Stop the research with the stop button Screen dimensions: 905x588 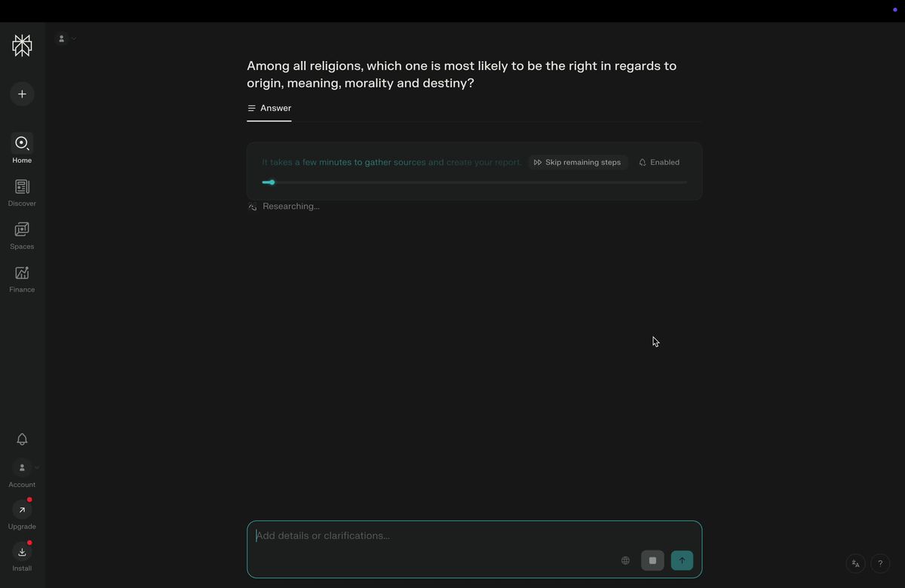pos(652,560)
